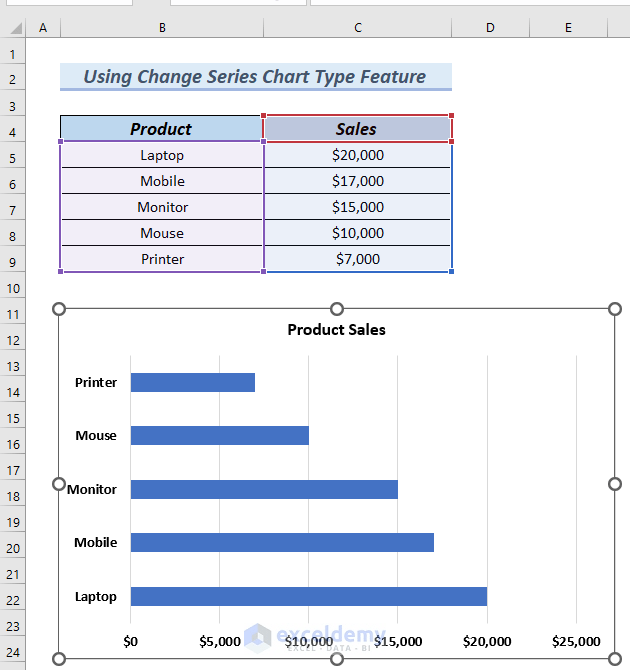Click the $20,000 axis value in chart
Screen dimensions: 630x670
(x=487, y=641)
